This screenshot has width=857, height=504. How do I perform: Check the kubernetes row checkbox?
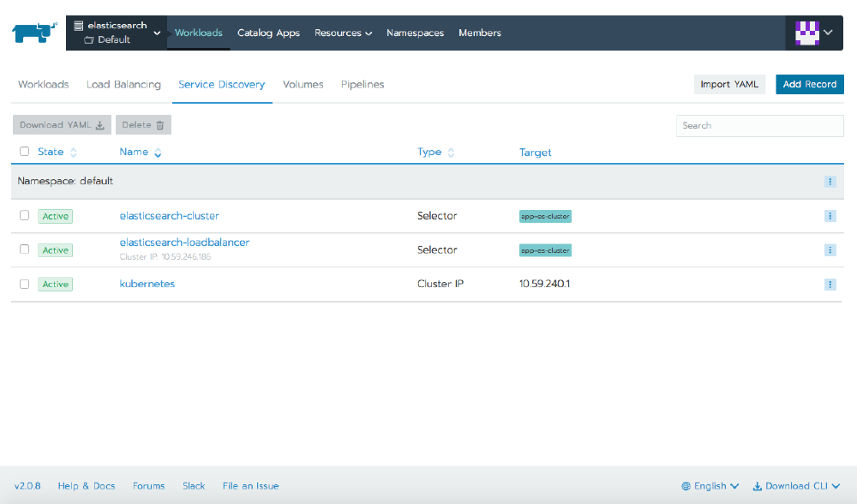(x=24, y=284)
